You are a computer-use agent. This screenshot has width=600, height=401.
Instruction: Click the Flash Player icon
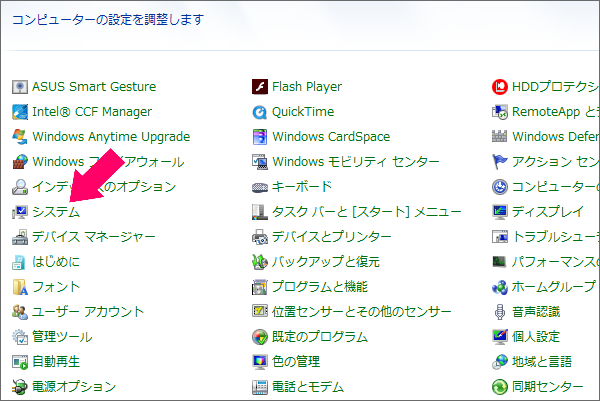260,87
